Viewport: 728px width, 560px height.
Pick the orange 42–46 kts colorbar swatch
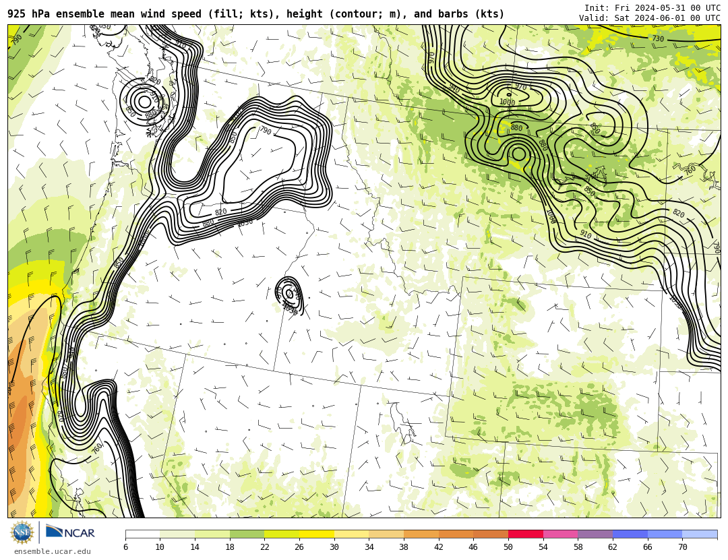[456, 534]
